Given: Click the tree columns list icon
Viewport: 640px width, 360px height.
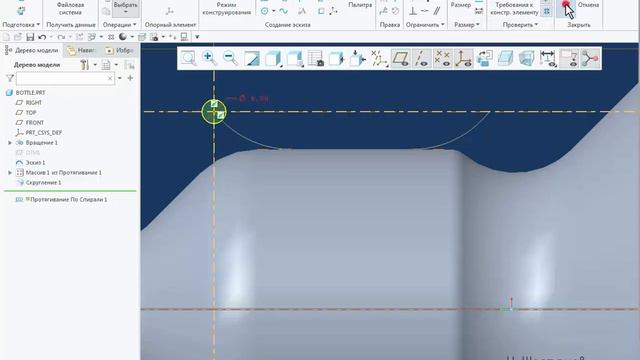Looking at the screenshot, I should [x=106, y=65].
